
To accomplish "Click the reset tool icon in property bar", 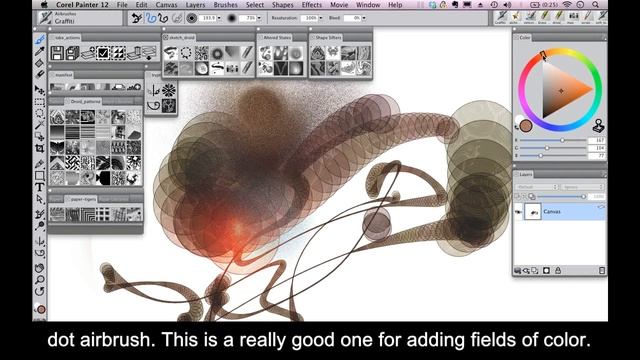I will point(136,18).
